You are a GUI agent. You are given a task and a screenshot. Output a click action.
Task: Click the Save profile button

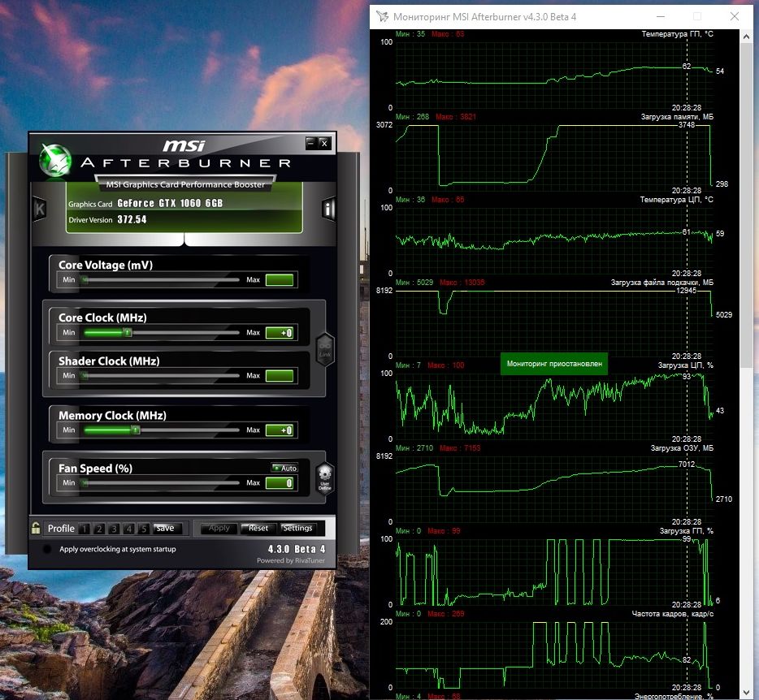pyautogui.click(x=167, y=529)
